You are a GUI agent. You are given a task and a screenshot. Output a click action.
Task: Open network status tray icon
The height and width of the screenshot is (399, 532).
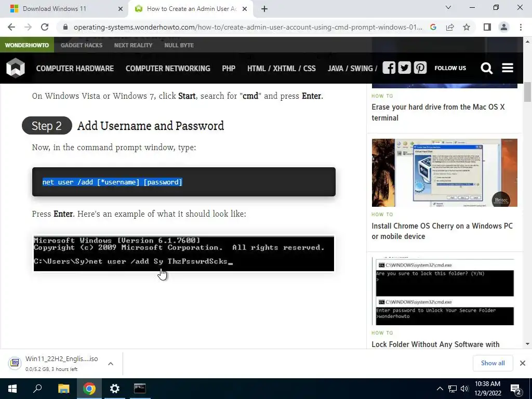point(453,389)
